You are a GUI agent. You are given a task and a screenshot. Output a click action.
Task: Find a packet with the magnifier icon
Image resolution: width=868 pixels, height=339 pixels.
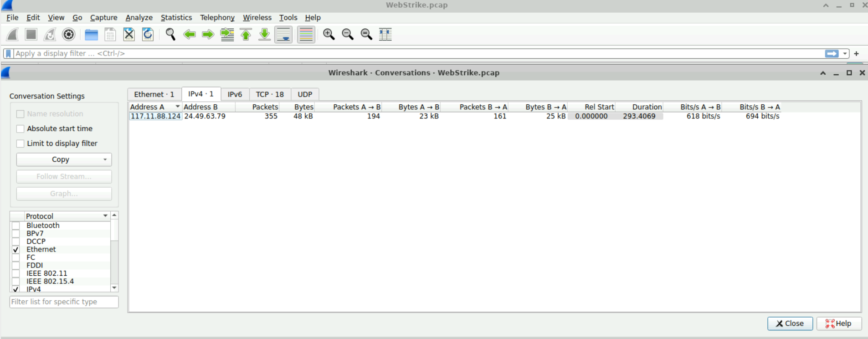pyautogui.click(x=170, y=35)
